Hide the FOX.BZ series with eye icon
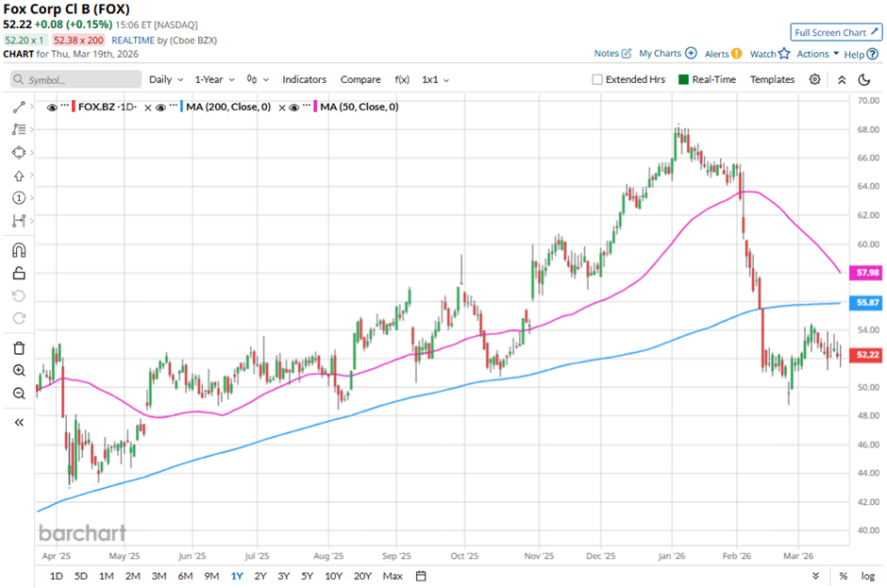The height and width of the screenshot is (588, 887). tap(52, 108)
